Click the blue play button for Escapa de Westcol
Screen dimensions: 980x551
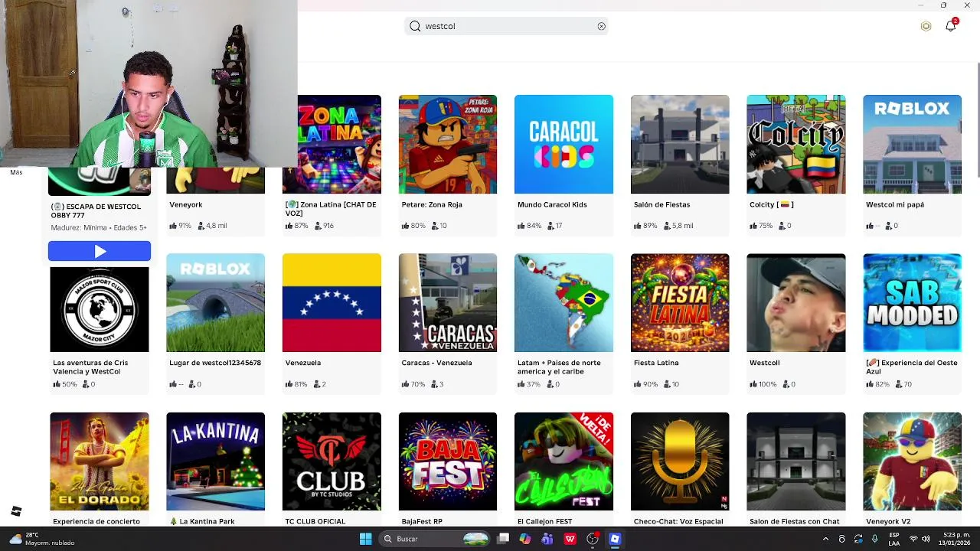click(100, 251)
